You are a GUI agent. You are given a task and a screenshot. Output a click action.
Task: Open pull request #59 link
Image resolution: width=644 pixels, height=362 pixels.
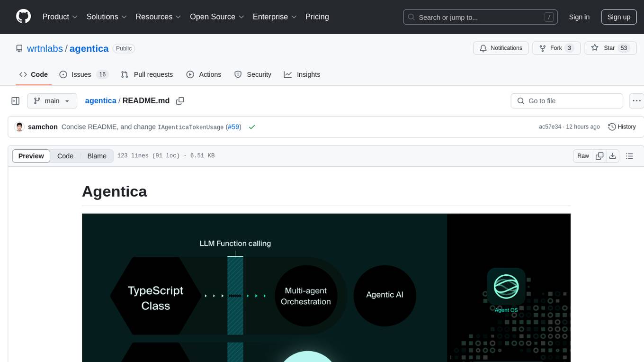(x=233, y=127)
